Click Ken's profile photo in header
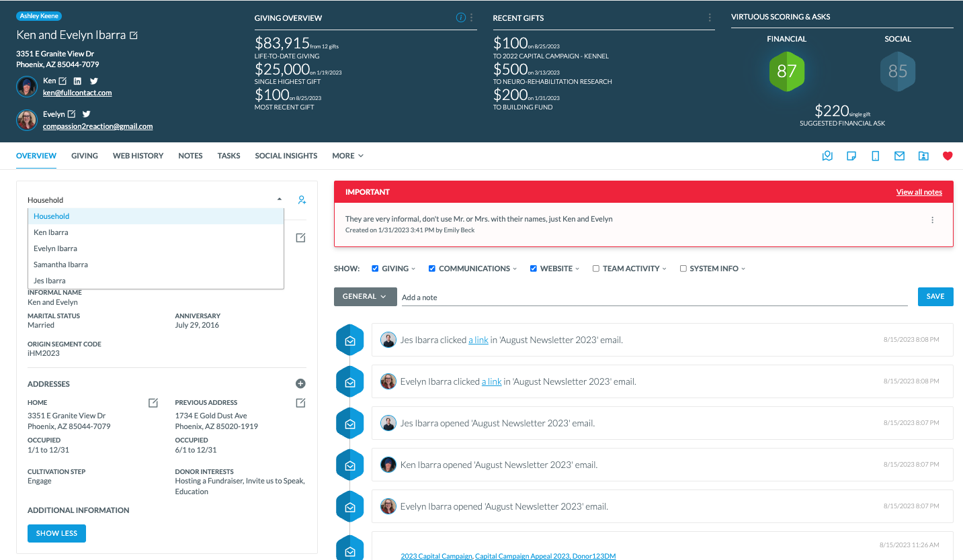 coord(26,86)
